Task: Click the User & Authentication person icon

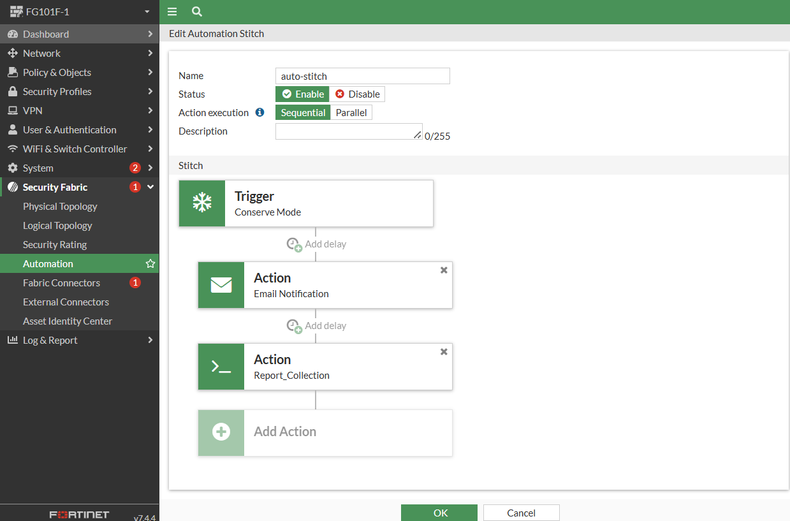Action: 13,129
